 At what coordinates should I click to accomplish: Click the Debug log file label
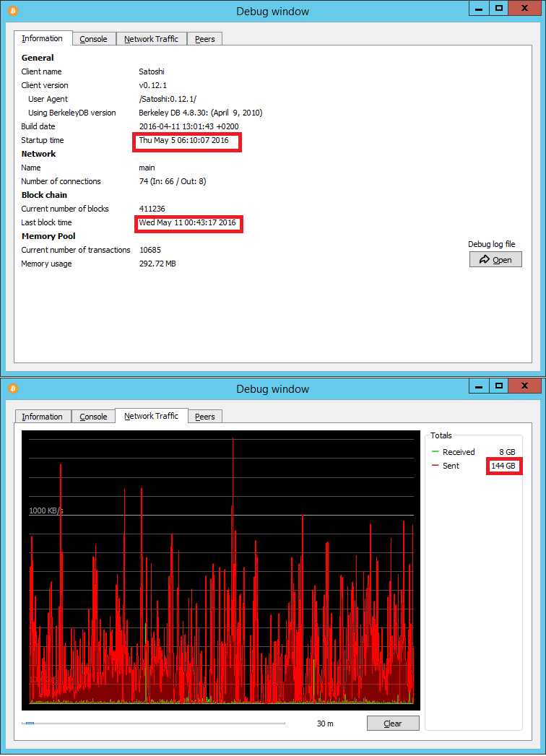tap(492, 244)
